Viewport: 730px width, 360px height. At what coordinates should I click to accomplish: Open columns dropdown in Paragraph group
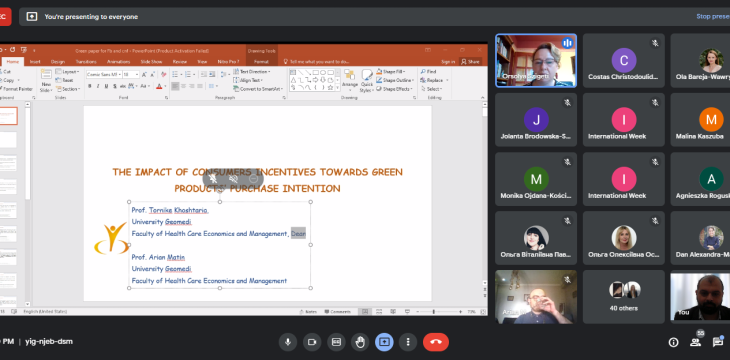click(213, 86)
